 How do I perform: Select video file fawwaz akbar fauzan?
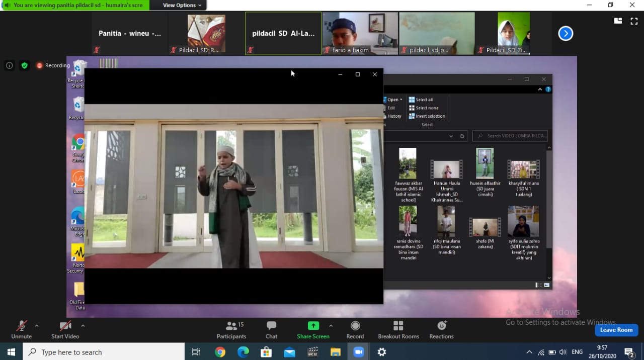408,175
